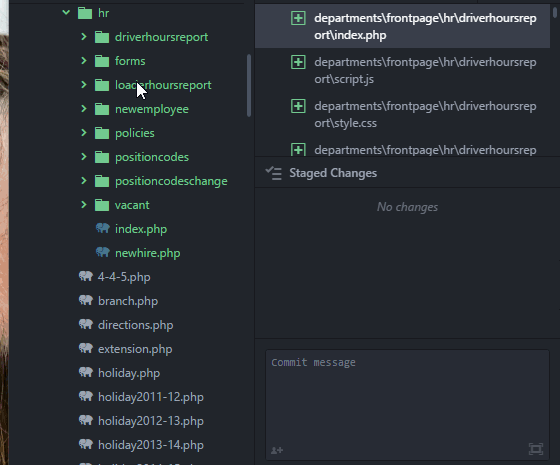Screen dimensions: 560x465
Task: Select the forms folder name
Action: [130, 61]
